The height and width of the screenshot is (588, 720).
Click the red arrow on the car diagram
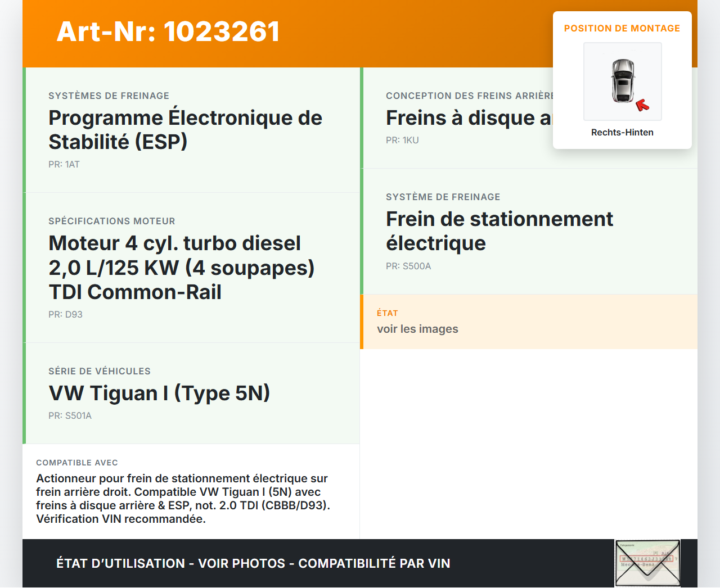[642, 105]
